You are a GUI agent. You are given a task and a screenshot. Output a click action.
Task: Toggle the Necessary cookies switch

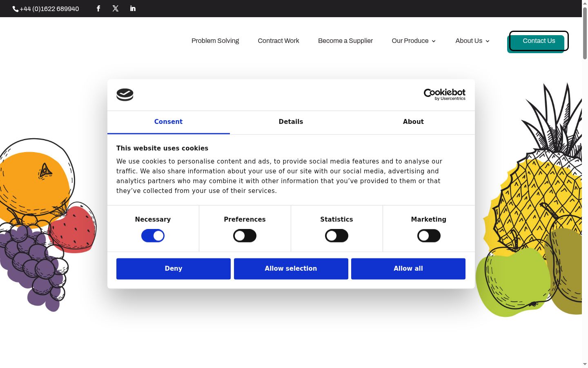(x=153, y=236)
